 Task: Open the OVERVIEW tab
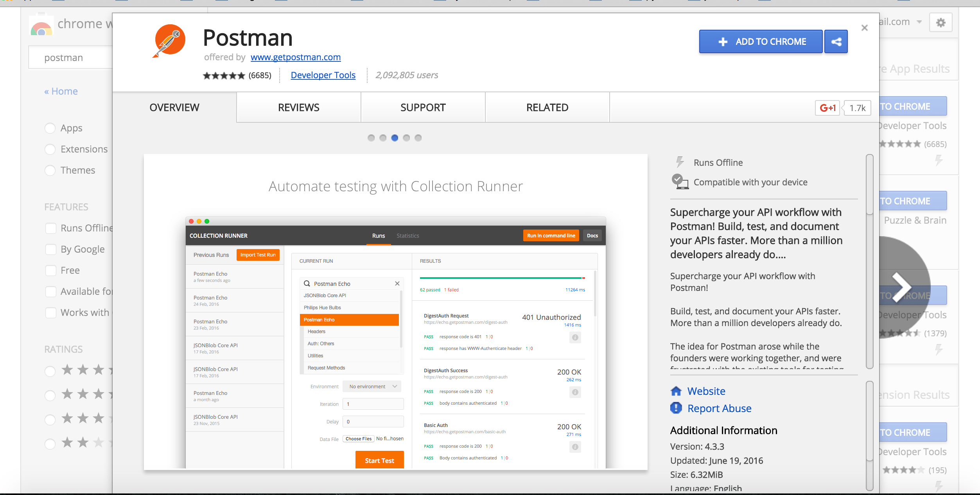174,108
